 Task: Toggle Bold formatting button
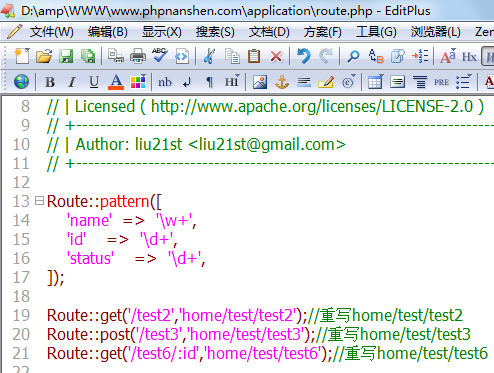coord(50,82)
